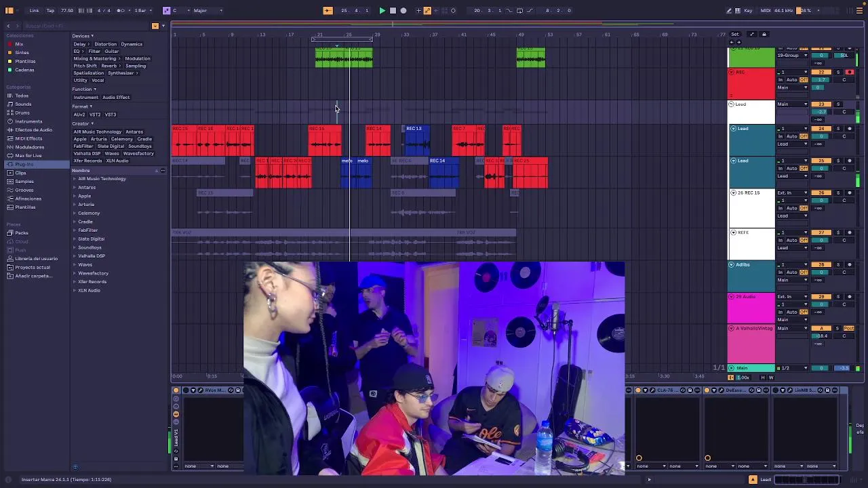Click the MIDI Arrangement Overdub plus icon
The image size is (868, 488).
(418, 10)
